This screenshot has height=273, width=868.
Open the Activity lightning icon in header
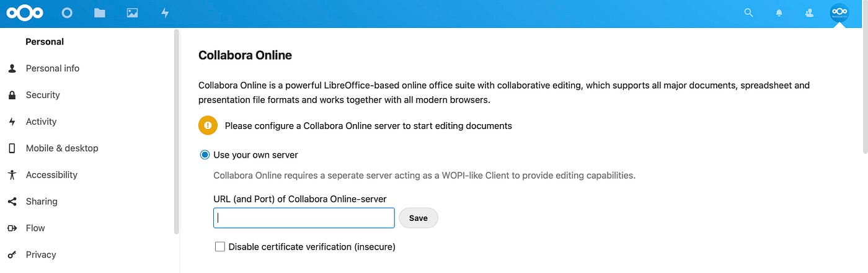click(x=165, y=12)
